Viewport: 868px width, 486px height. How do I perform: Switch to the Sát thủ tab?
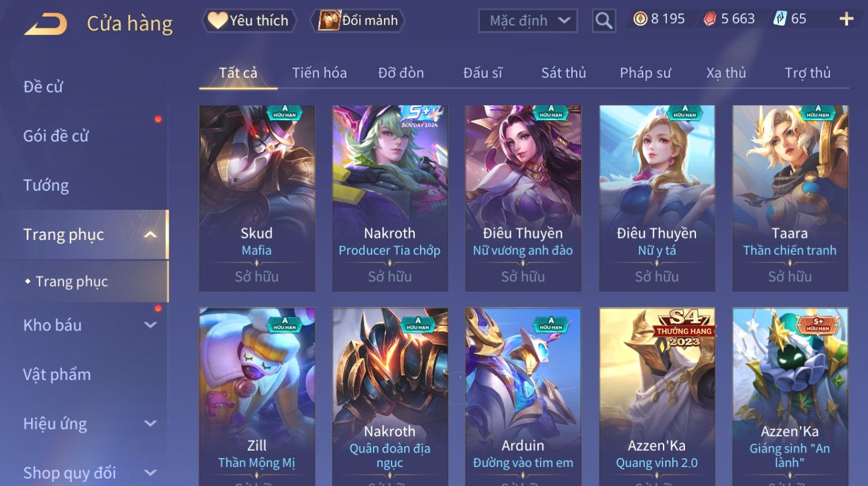[563, 73]
